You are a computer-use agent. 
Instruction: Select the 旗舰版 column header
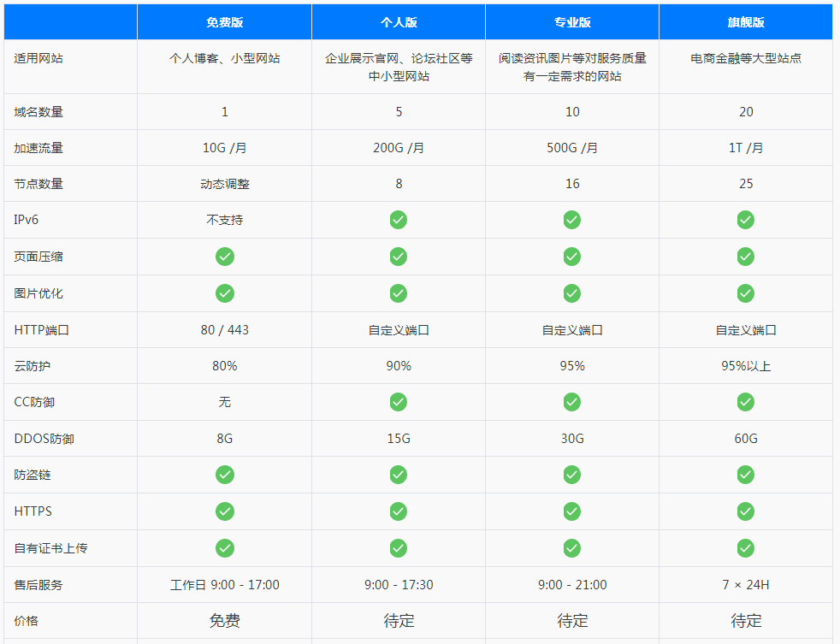coord(746,22)
